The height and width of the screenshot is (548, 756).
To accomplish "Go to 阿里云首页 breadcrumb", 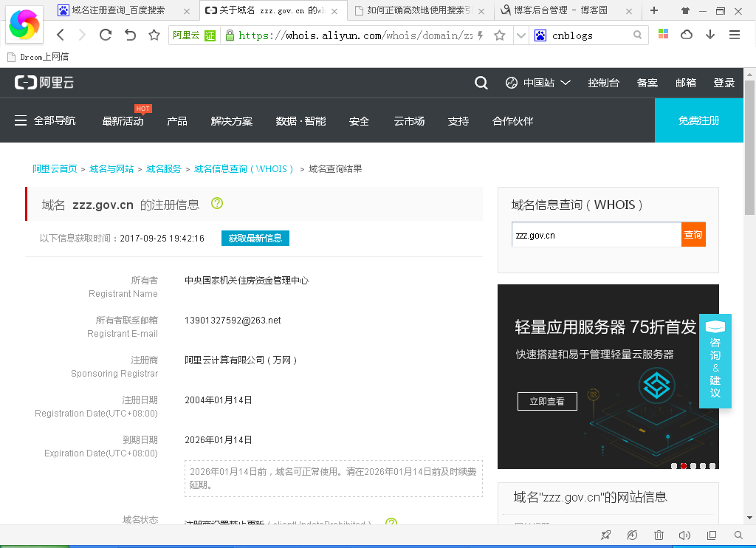I will [55, 169].
